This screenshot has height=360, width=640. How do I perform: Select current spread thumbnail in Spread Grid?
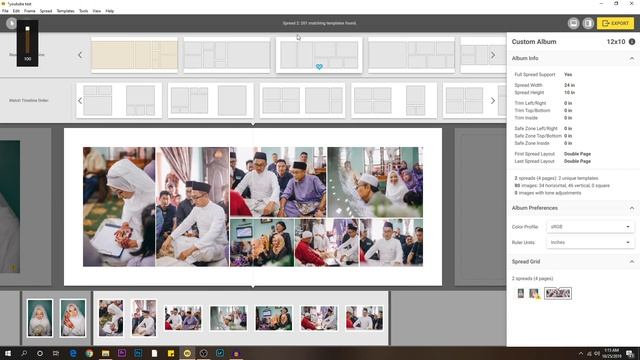(x=558, y=293)
